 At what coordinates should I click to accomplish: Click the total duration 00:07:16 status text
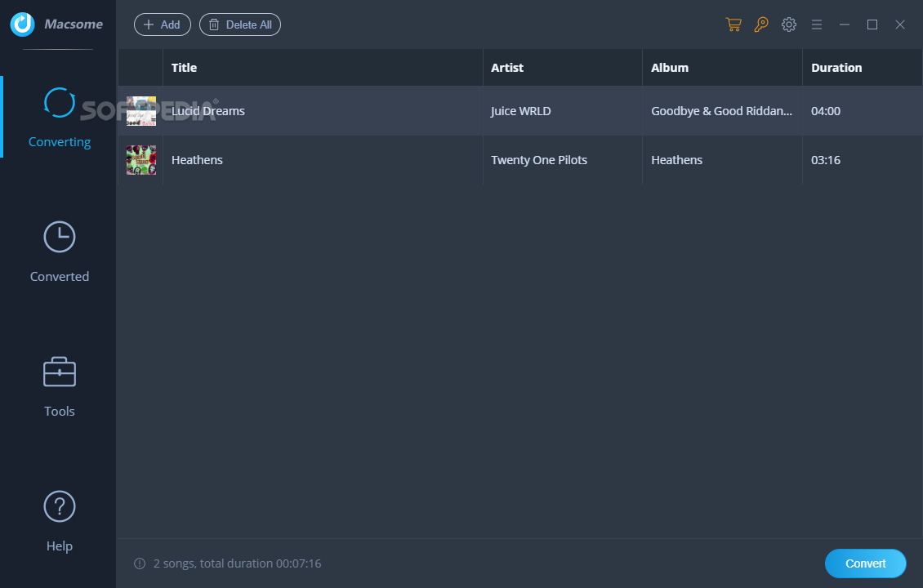coord(237,563)
